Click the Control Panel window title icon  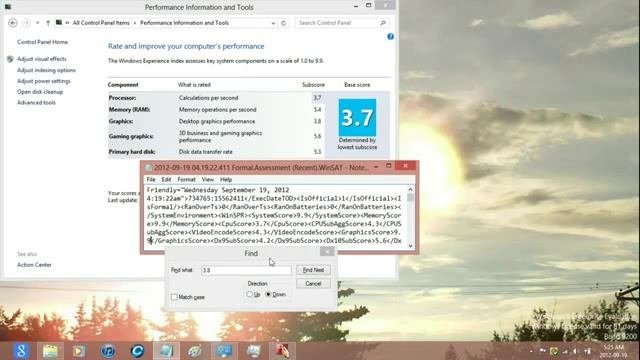pyautogui.click(x=8, y=7)
